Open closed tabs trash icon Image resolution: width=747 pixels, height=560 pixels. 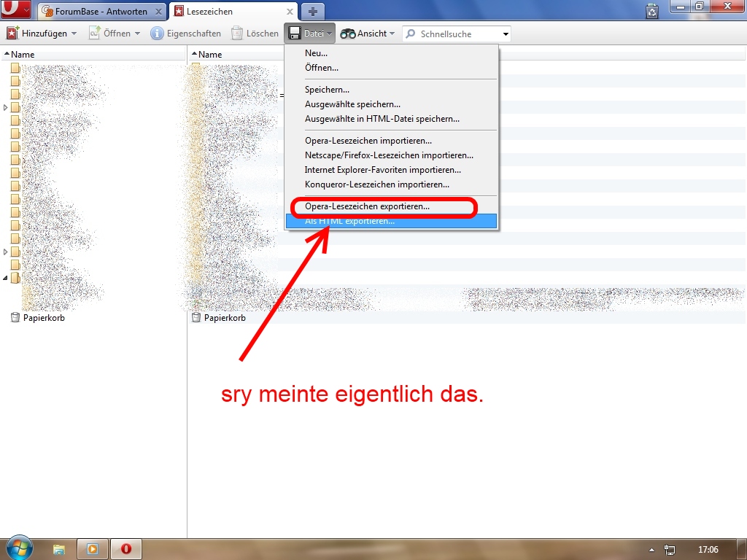(x=652, y=11)
